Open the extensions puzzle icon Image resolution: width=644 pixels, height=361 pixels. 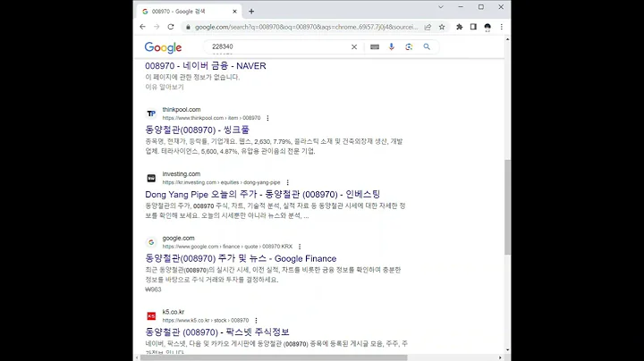click(x=459, y=27)
